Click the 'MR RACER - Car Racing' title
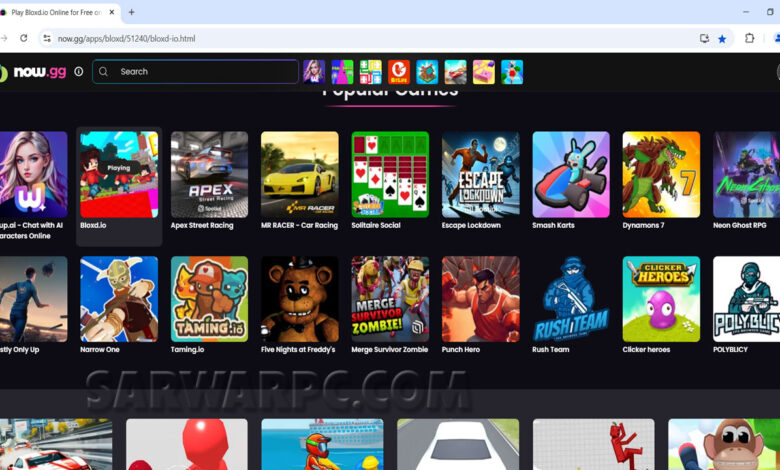 click(x=299, y=225)
